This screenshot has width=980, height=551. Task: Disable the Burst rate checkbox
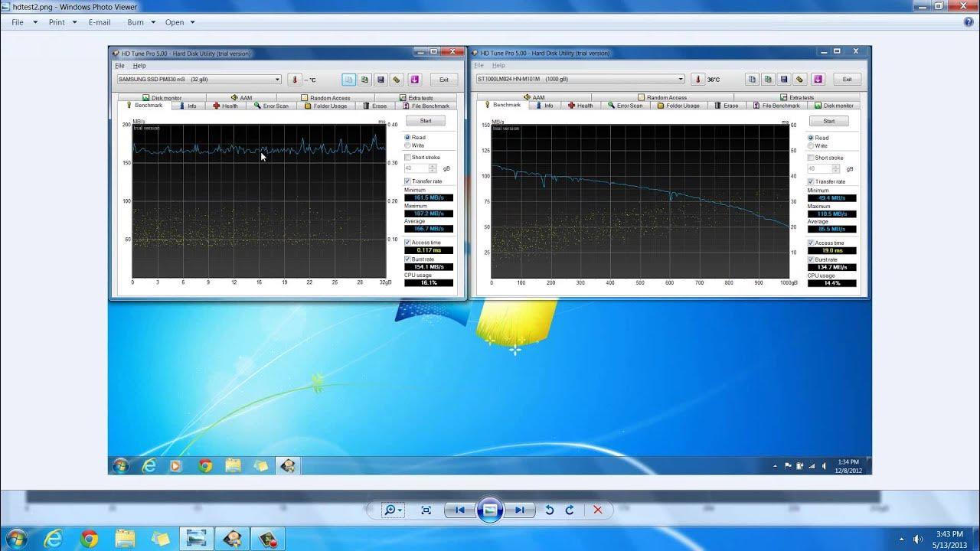point(407,259)
